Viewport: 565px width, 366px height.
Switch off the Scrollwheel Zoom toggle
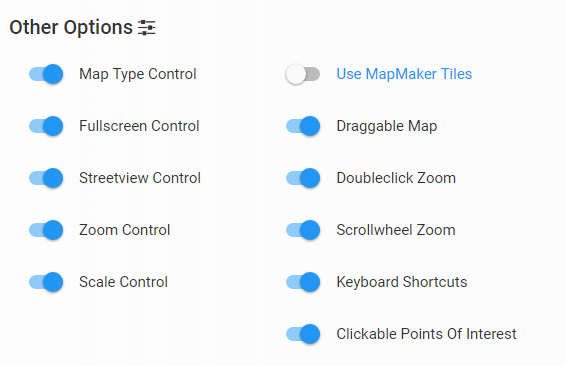303,230
